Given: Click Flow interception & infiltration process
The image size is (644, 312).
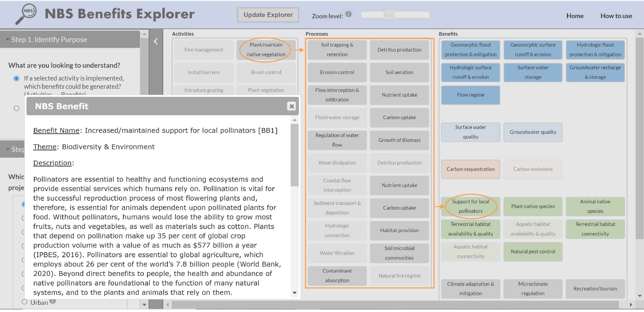Looking at the screenshot, I should coord(337,95).
